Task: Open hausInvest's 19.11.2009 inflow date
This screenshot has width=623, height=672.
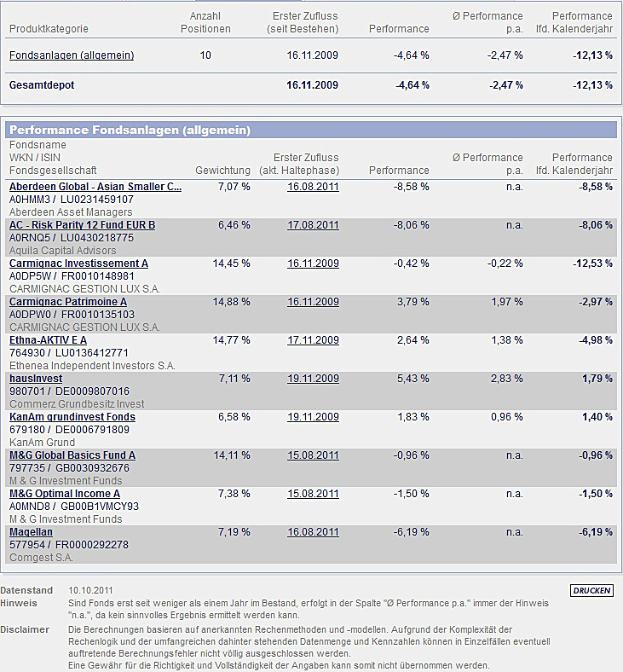Action: click(313, 379)
